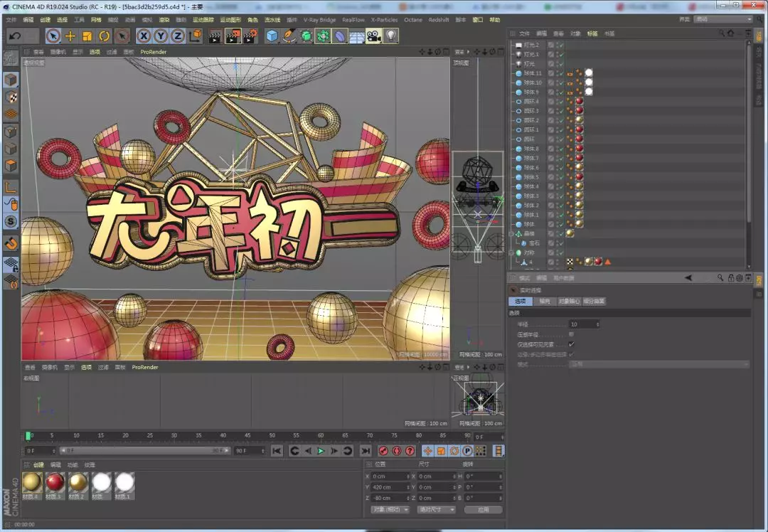The width and height of the screenshot is (768, 532).
Task: Expand the 晶格 object hierarchy
Action: [x=511, y=233]
